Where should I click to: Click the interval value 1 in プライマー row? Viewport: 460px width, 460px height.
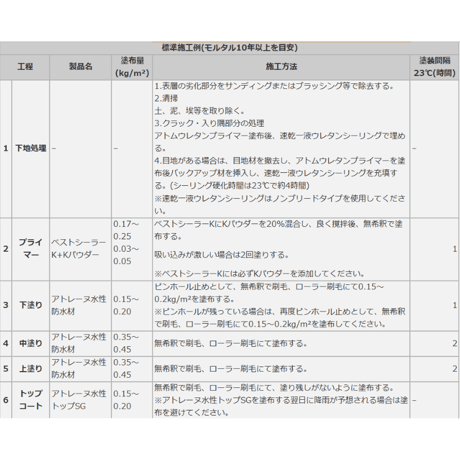455,249
